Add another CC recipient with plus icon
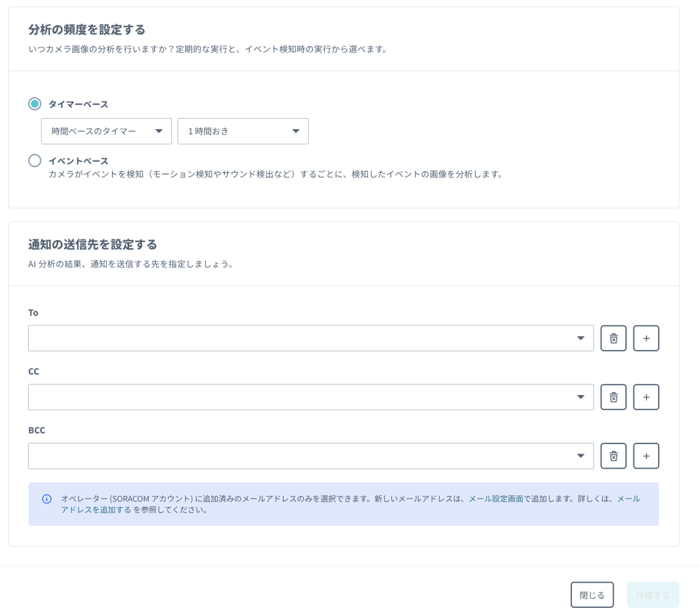 click(646, 397)
